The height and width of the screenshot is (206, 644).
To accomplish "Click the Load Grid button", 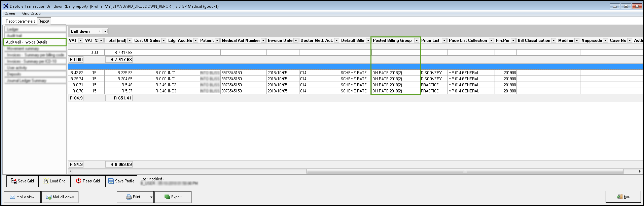I will point(54,181).
